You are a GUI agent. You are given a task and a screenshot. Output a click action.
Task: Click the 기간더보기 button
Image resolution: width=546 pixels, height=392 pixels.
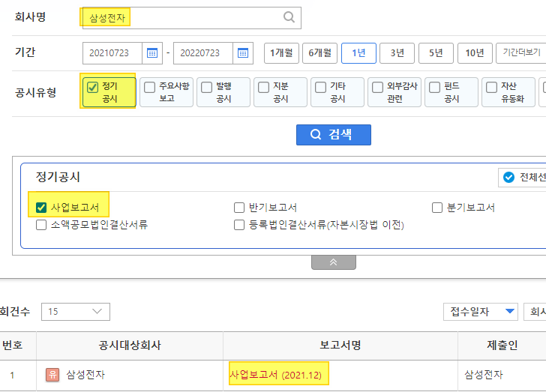[x=521, y=53]
